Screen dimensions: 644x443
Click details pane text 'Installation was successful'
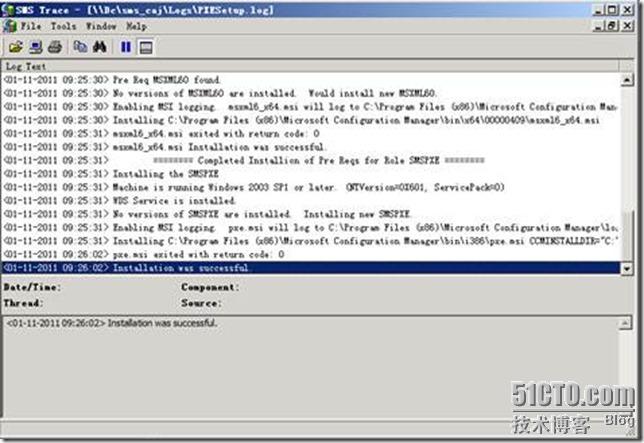click(162, 323)
